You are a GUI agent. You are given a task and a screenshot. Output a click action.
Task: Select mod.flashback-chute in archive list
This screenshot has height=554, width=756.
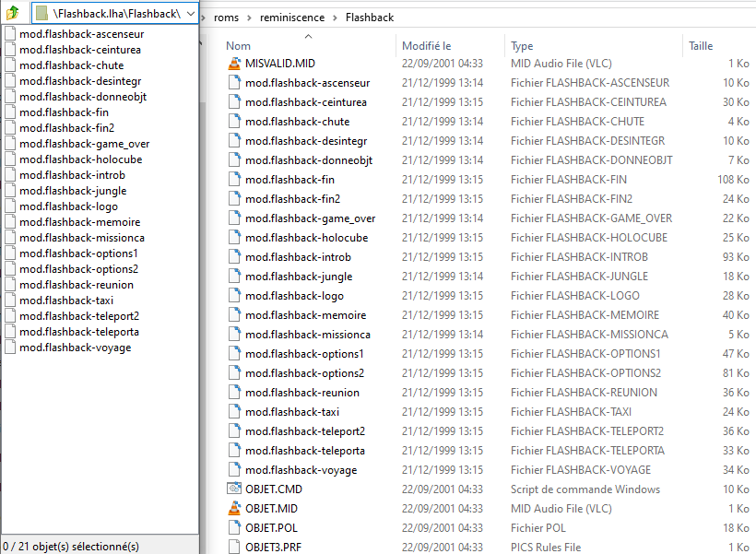click(x=71, y=65)
